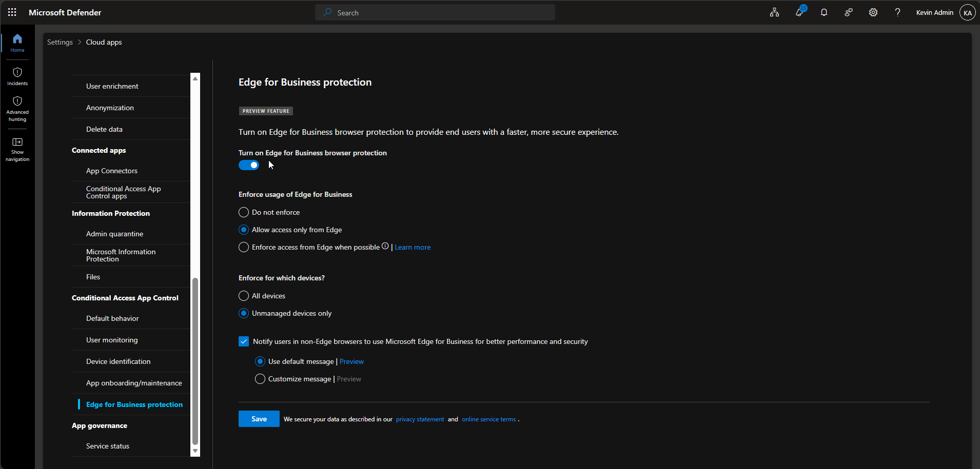Click the PREVIEW FEATURE badge
The height and width of the screenshot is (469, 980).
click(266, 111)
